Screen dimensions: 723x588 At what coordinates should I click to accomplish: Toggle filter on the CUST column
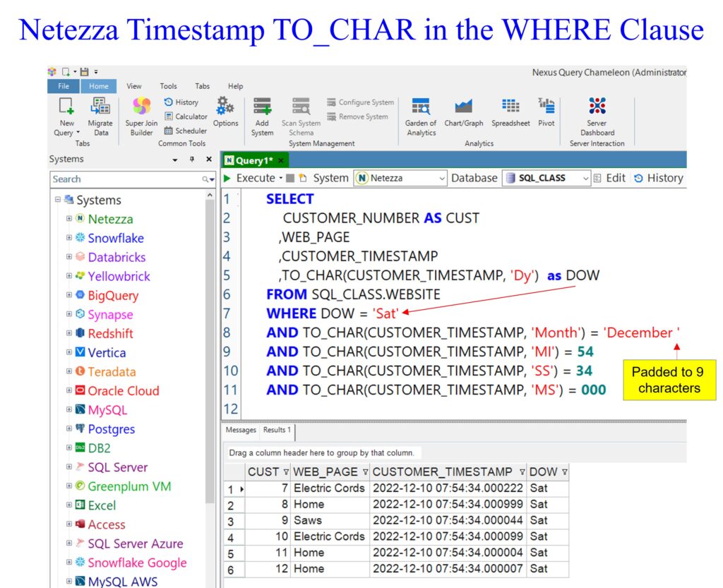coord(285,472)
